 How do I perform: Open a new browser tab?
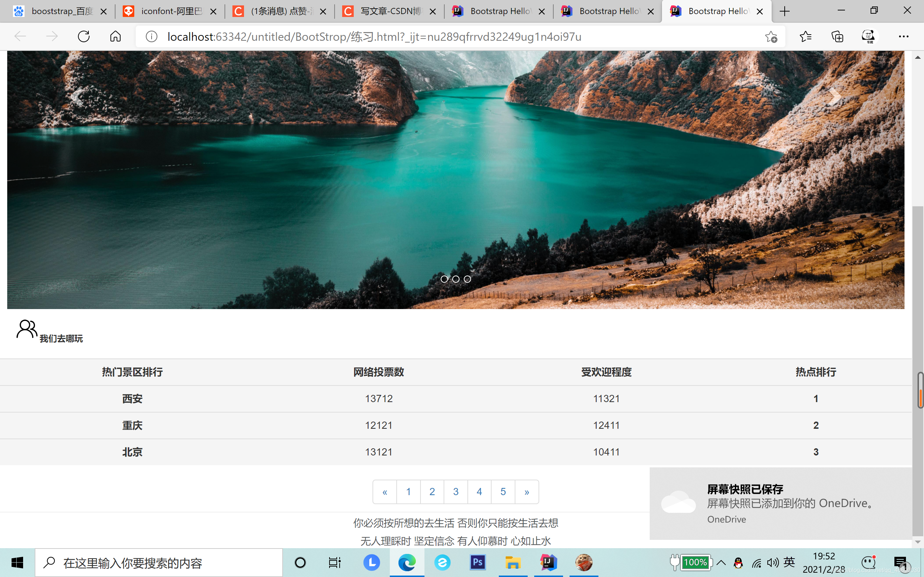click(x=785, y=12)
